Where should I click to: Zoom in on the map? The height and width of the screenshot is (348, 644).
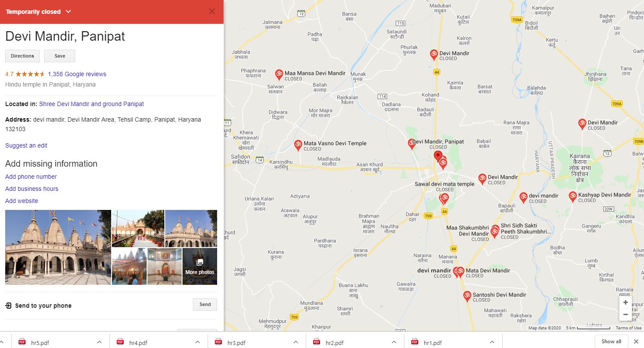coord(625,303)
